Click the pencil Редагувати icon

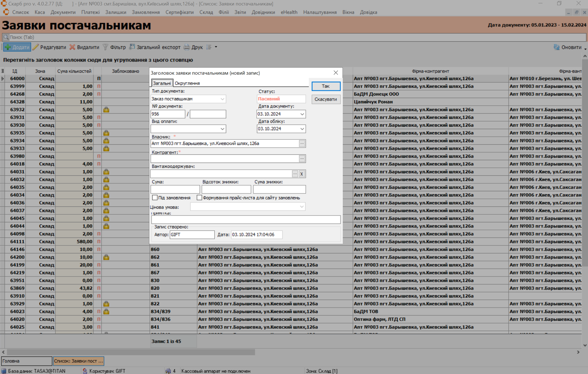pyautogui.click(x=36, y=47)
